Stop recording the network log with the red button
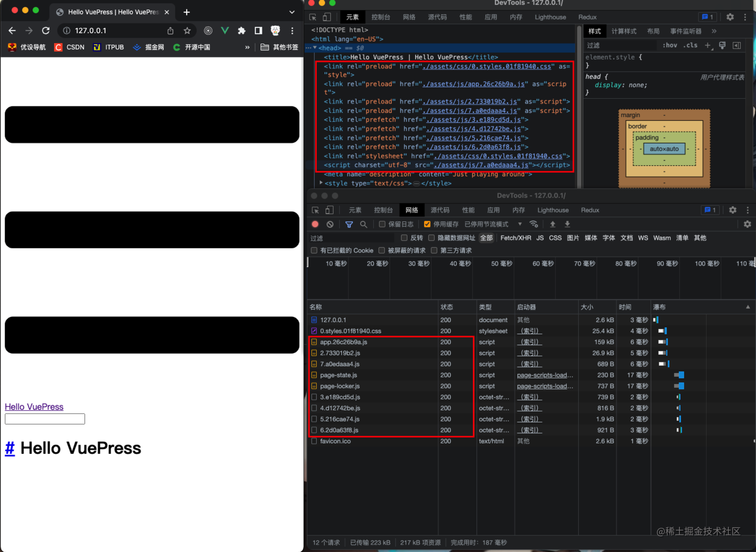 315,224
